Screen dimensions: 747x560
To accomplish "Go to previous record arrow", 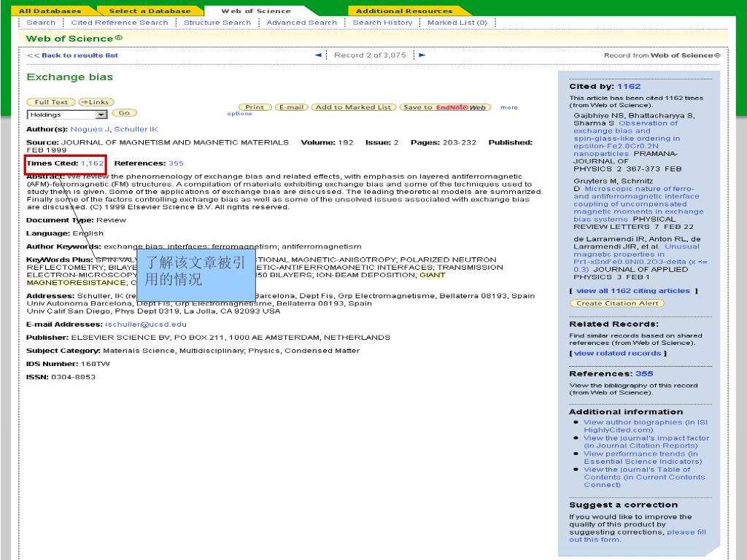I will click(318, 55).
